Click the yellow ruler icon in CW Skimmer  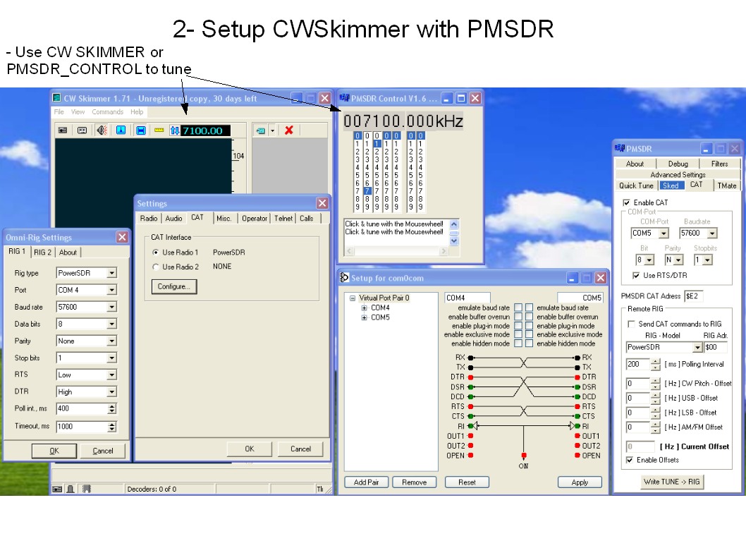159,130
